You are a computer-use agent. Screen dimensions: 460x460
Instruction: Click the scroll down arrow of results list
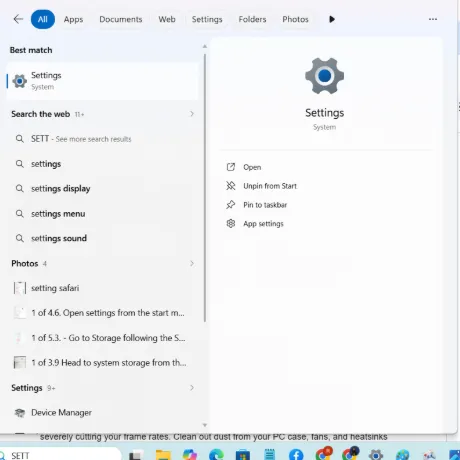pos(205,425)
